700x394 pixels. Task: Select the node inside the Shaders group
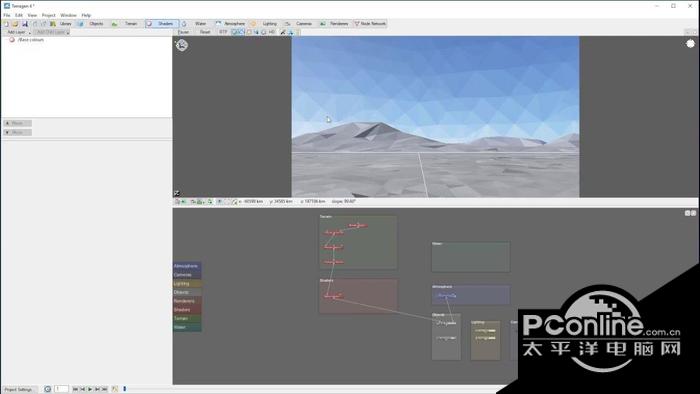pyautogui.click(x=333, y=296)
